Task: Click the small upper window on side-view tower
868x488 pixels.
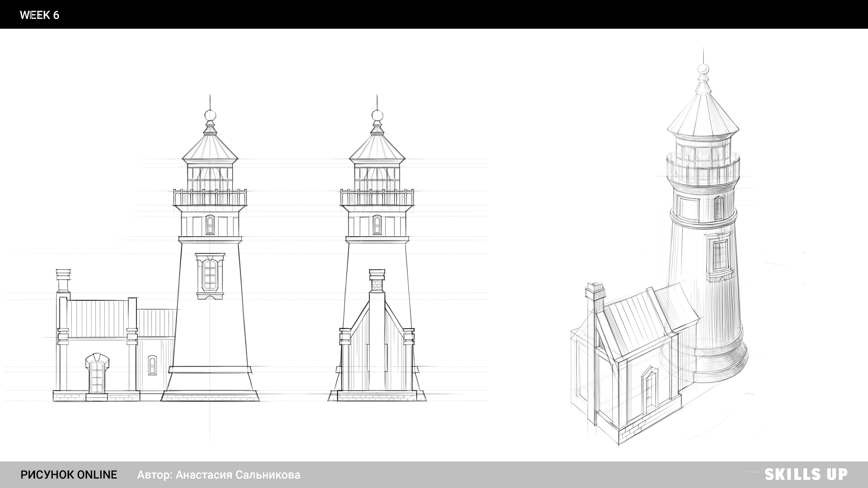Action: [x=377, y=225]
